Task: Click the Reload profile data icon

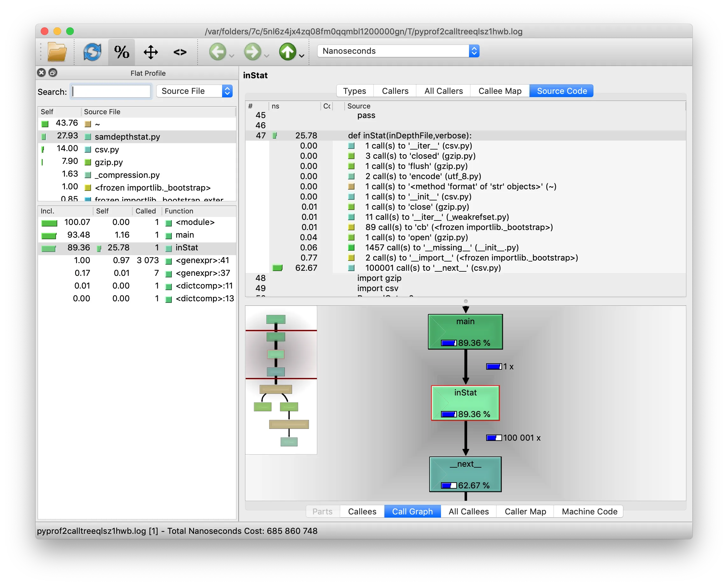Action: 92,52
